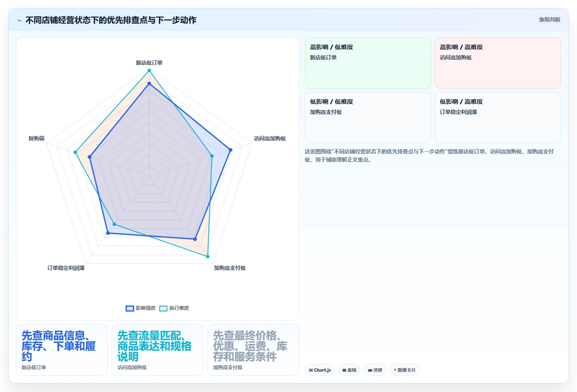Click the radar axis label 订单稳定利润薄
Screen dimensions: 577x392
(66, 268)
